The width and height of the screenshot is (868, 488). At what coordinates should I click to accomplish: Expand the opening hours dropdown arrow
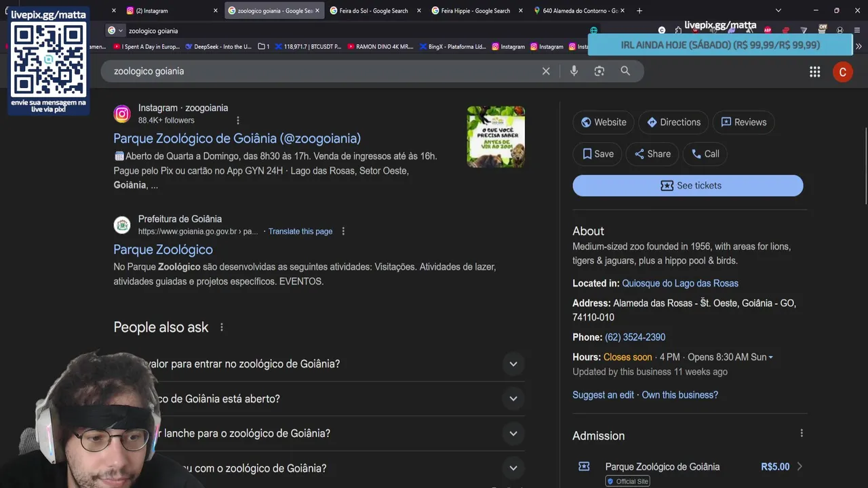tap(771, 357)
